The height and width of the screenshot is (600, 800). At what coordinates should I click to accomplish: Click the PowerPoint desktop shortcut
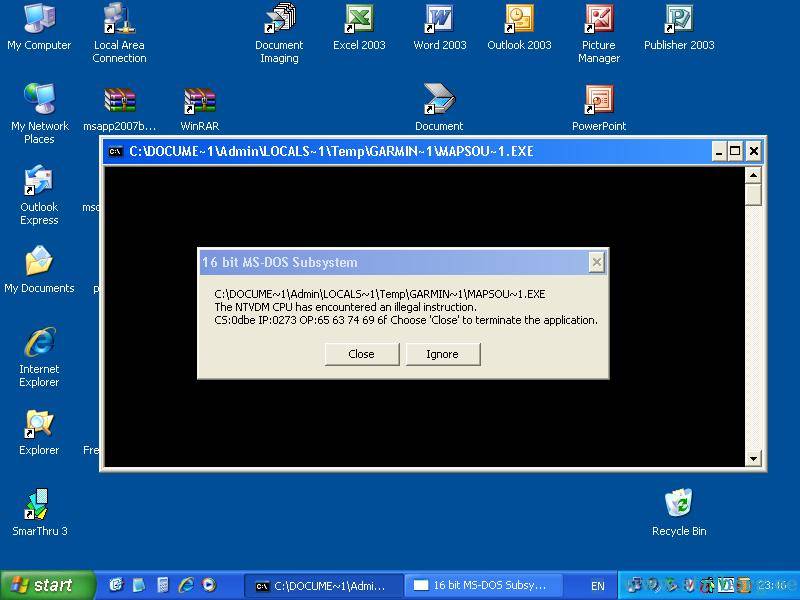coord(599,107)
